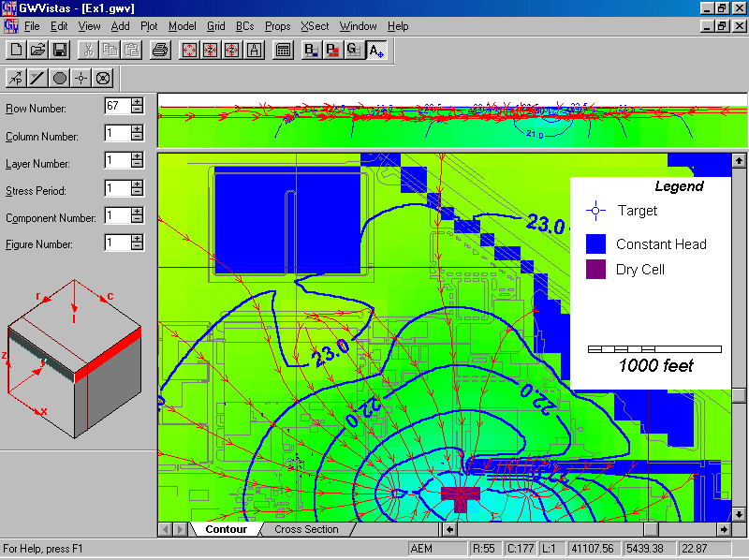Open the Grid menu
This screenshot has width=749, height=560.
216,26
